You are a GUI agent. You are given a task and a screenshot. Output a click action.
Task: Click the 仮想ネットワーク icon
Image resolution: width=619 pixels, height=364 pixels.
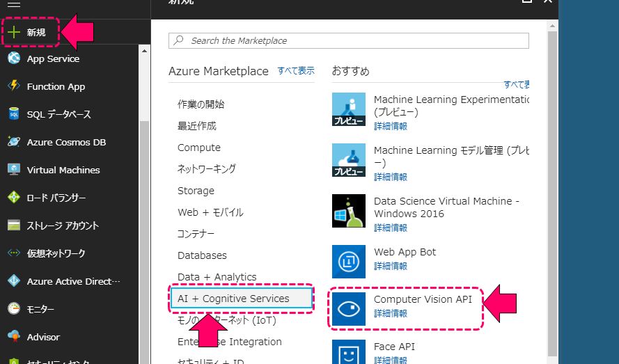click(14, 253)
